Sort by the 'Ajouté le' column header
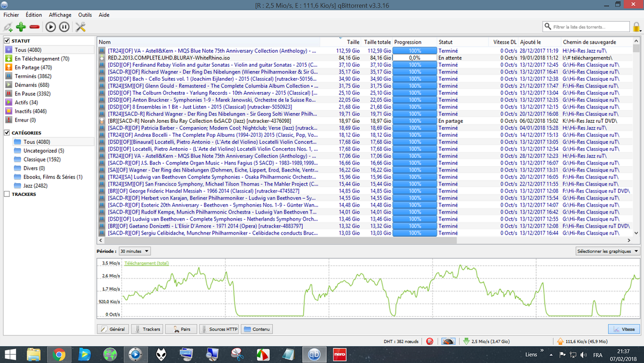644x363 pixels. point(539,42)
